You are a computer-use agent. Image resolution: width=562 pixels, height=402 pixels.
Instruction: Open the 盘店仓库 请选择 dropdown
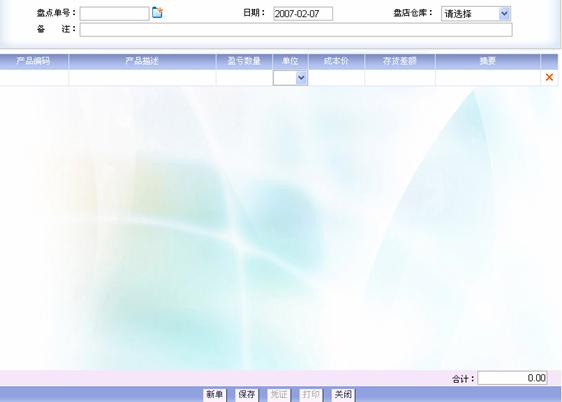(476, 14)
